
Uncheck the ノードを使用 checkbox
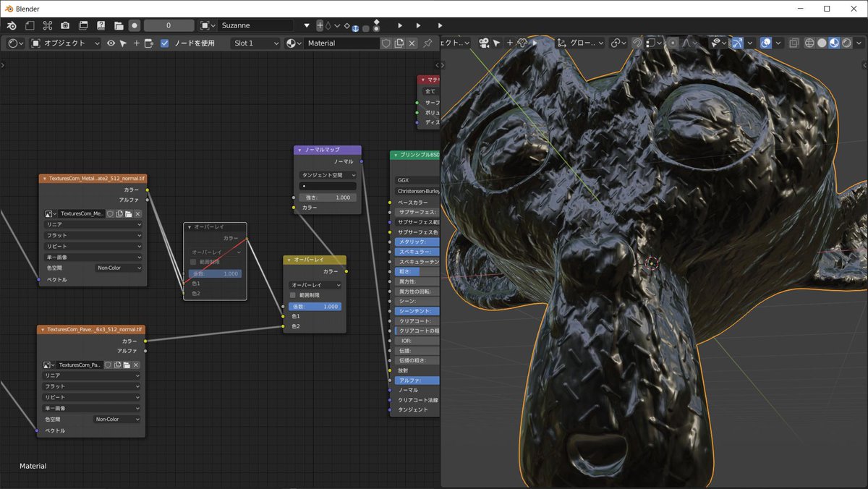click(165, 43)
